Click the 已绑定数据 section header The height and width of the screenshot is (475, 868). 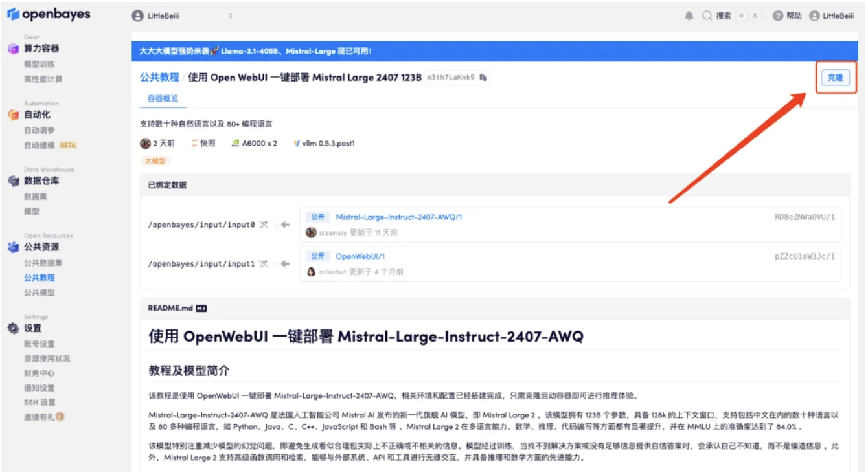495,185
